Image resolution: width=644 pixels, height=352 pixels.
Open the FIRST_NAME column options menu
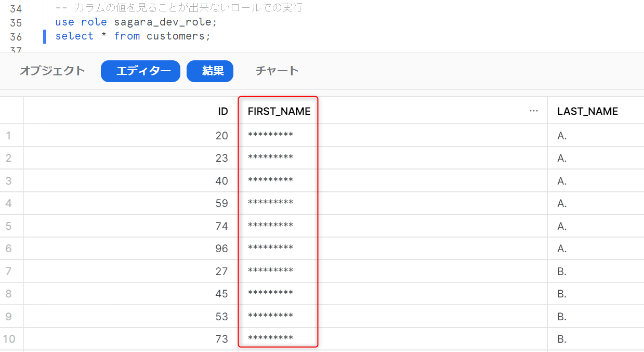coord(533,109)
